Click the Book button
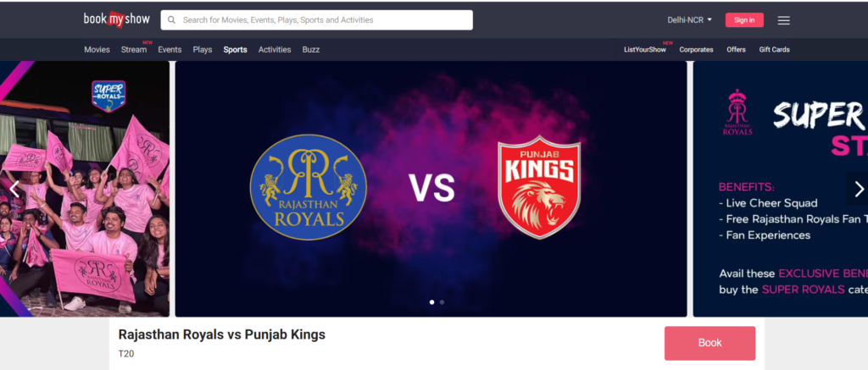868x370 pixels. (709, 343)
